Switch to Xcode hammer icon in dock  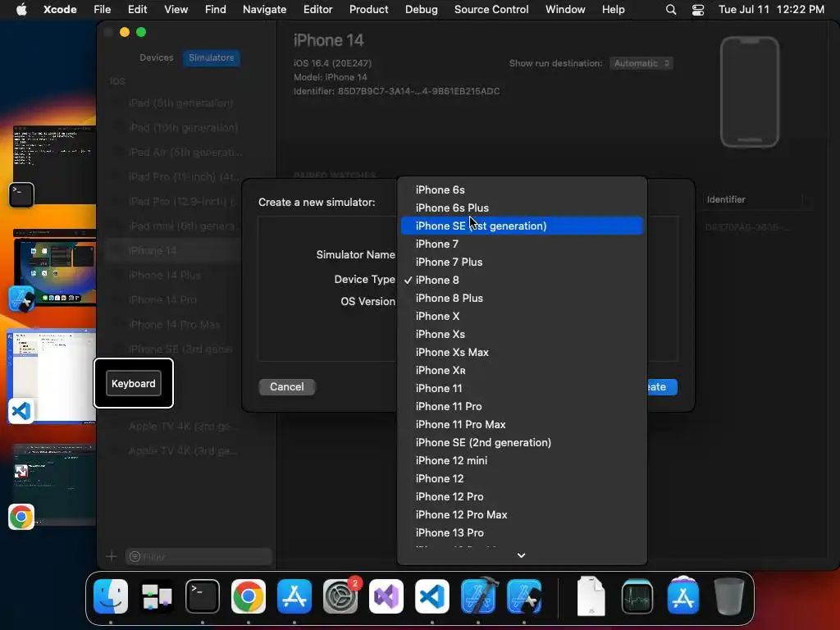point(478,596)
